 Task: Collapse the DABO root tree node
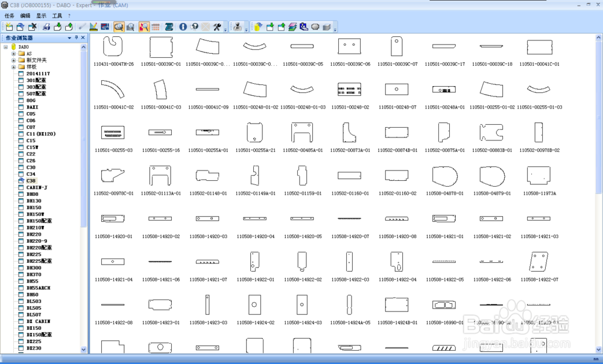click(6, 47)
